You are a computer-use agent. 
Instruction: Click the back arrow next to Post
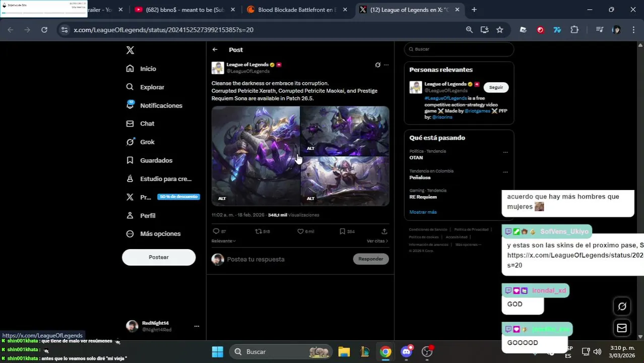pyautogui.click(x=215, y=49)
